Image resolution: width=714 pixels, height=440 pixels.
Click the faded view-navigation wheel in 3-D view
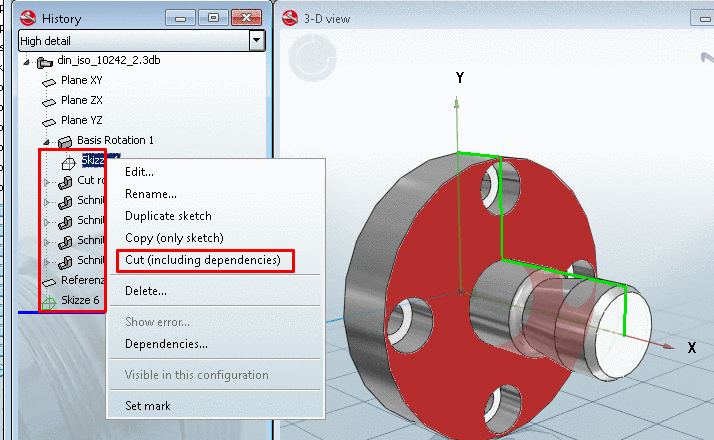[x=312, y=58]
